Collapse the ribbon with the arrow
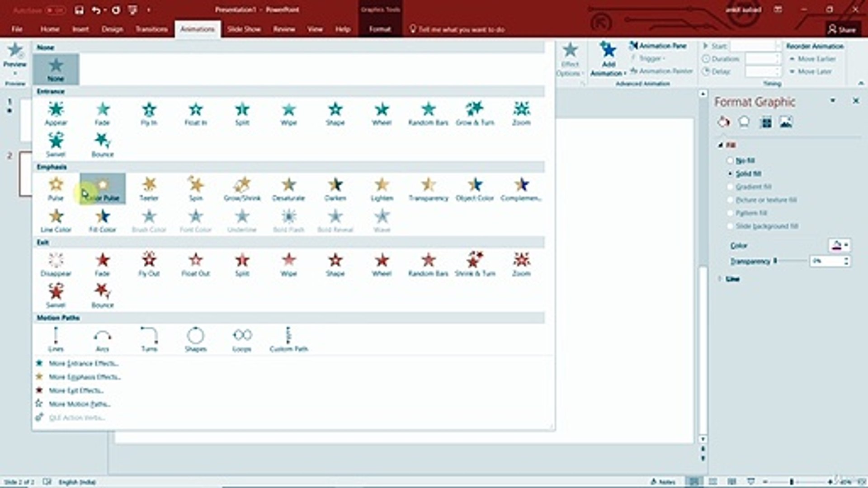 [x=861, y=83]
